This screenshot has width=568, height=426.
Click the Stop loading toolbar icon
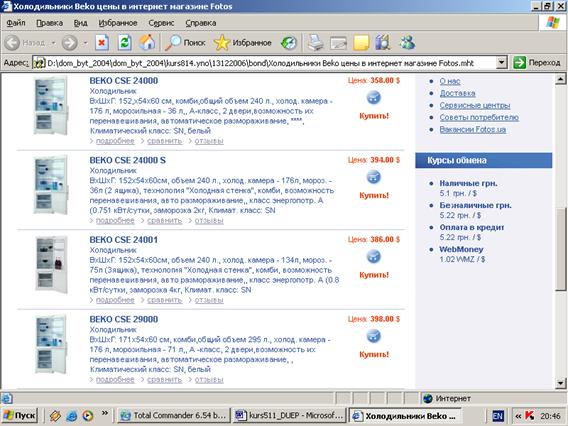click(x=102, y=43)
